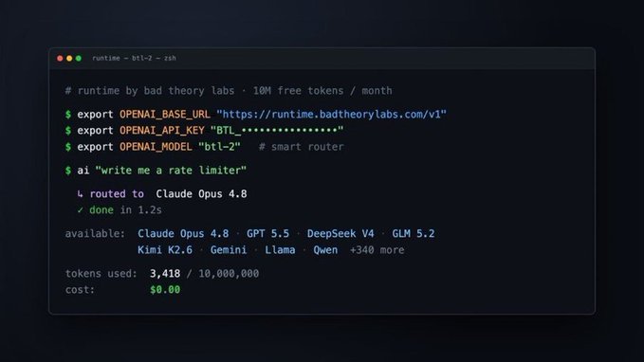
Task: Click the 'tokens used:' label
Action: [101, 273]
